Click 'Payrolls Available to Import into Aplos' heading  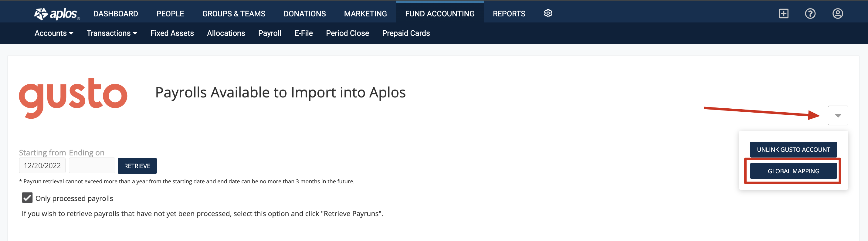280,92
